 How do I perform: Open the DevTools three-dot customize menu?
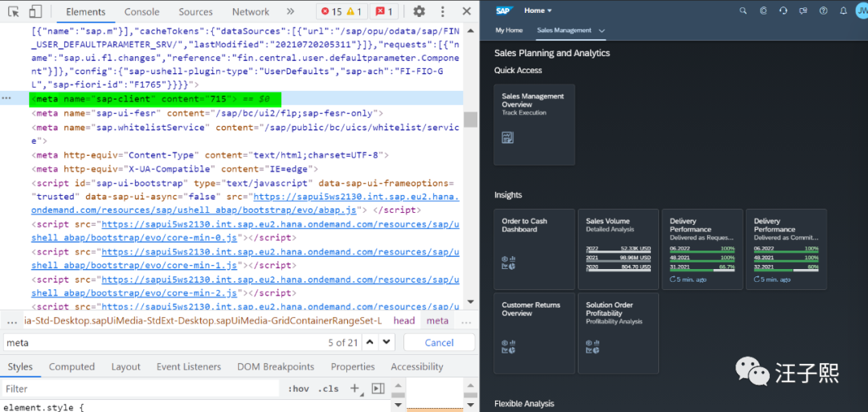coord(442,11)
